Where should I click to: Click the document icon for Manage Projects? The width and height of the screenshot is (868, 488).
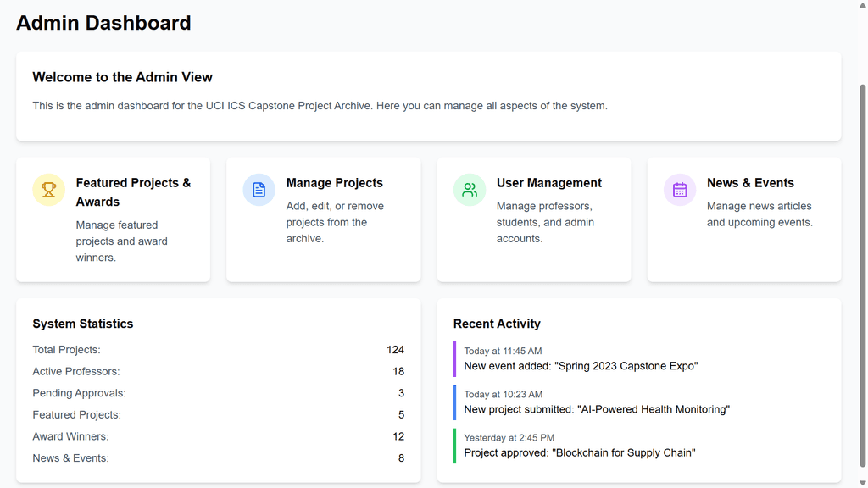[259, 190]
